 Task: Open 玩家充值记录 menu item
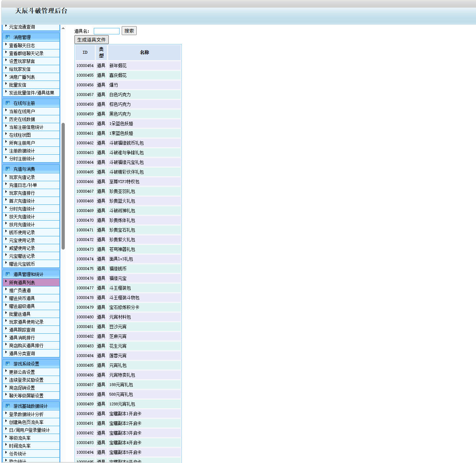22,177
